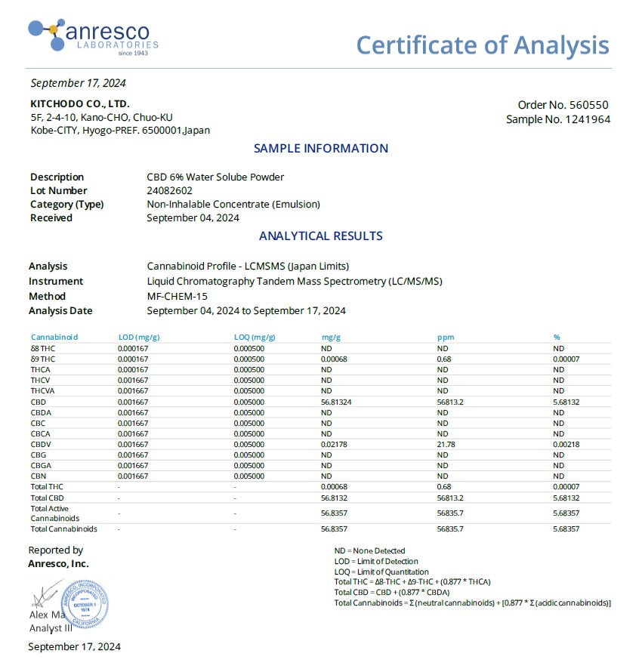Click the CBGA row label
Image resolution: width=642 pixels, height=672 pixels.
41,465
